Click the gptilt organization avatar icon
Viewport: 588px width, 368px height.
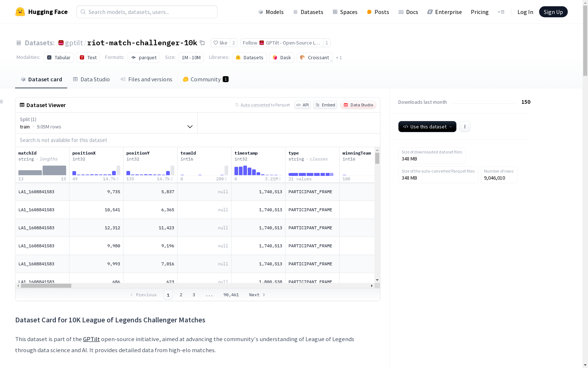pos(61,43)
